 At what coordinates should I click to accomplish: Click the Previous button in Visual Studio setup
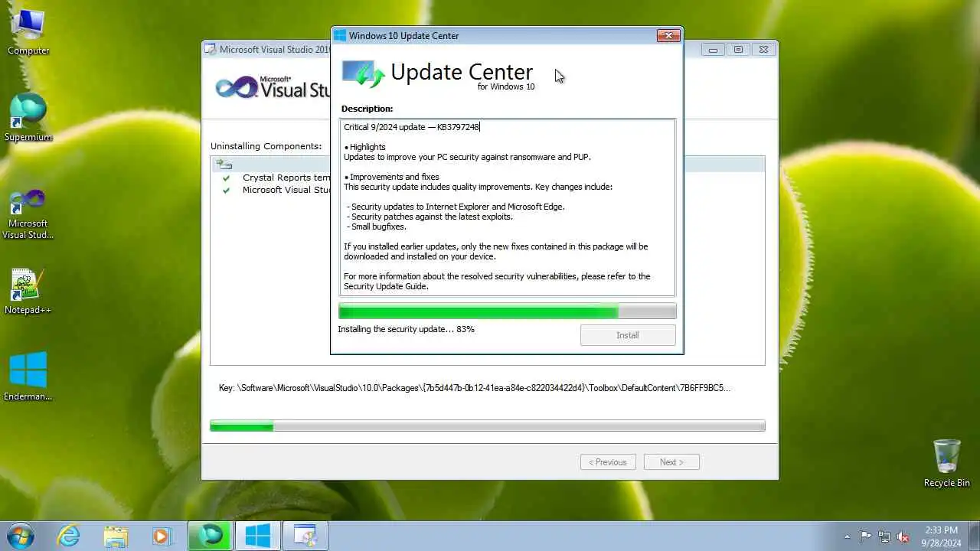(608, 462)
